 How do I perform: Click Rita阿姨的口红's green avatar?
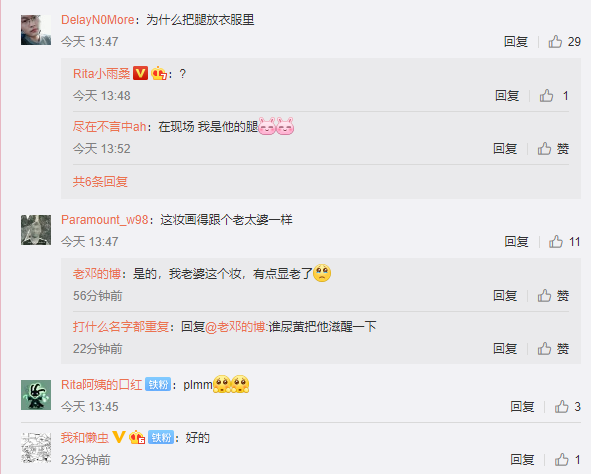[x=36, y=395]
